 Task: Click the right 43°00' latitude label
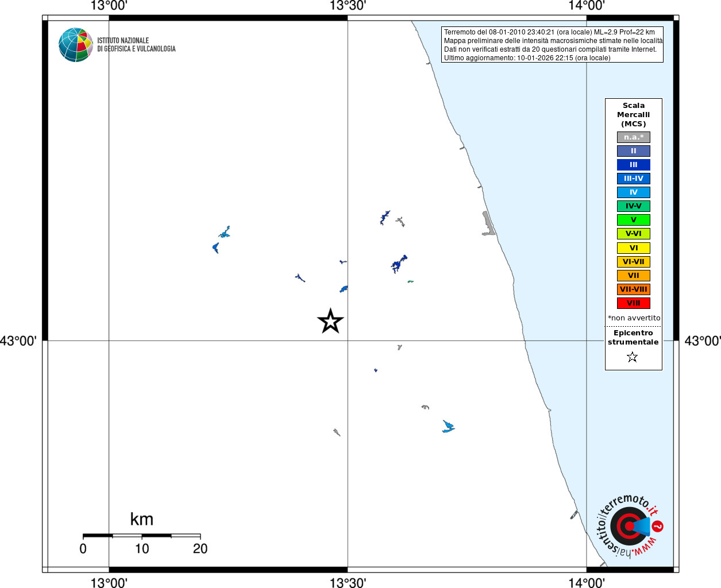(702, 341)
